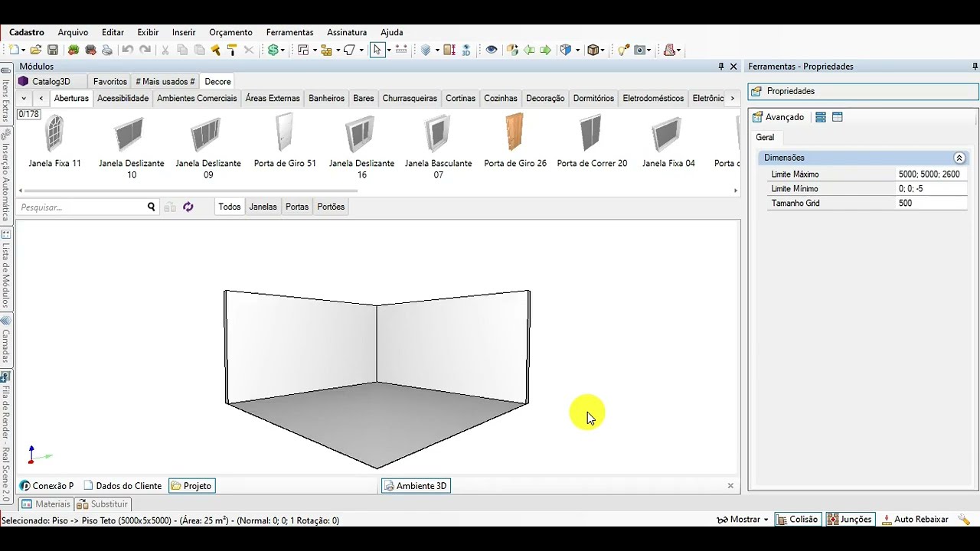Viewport: 980px width, 551px height.
Task: Select the Cozinhas category tab
Action: pos(501,98)
